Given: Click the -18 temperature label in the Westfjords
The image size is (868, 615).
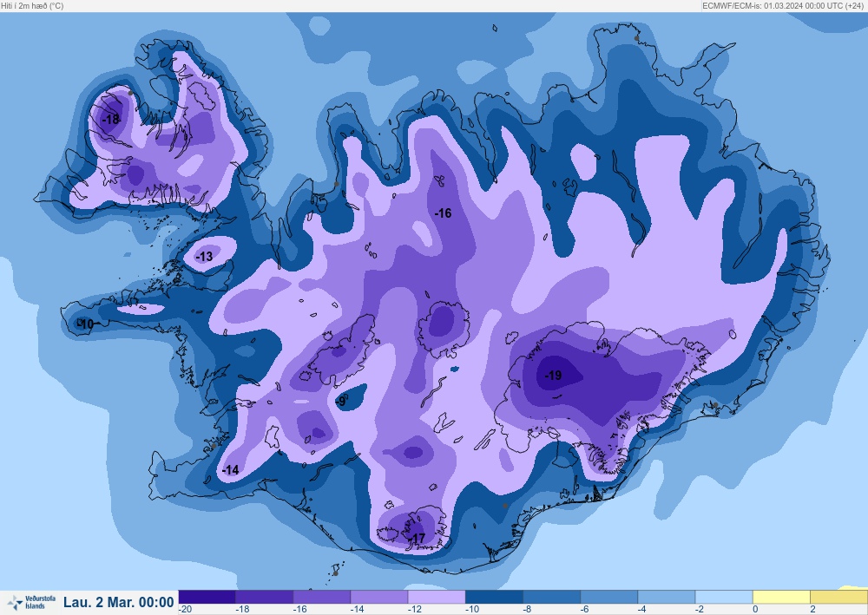Looking at the screenshot, I should (x=111, y=119).
